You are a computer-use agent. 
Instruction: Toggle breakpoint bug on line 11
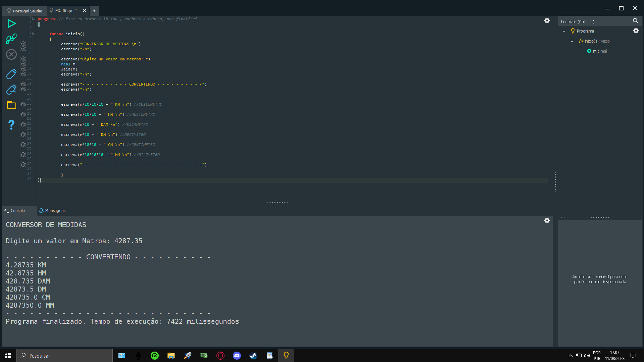pos(23,69)
